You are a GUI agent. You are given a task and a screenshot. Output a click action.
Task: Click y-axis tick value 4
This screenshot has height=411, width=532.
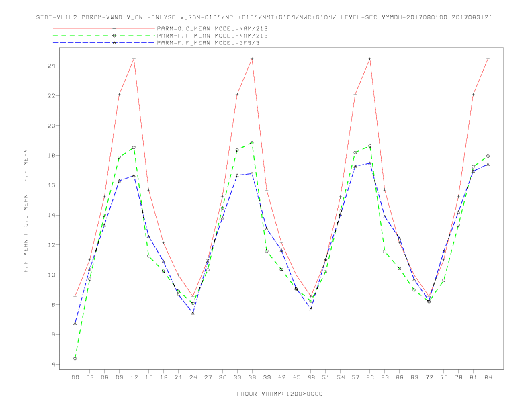click(54, 364)
